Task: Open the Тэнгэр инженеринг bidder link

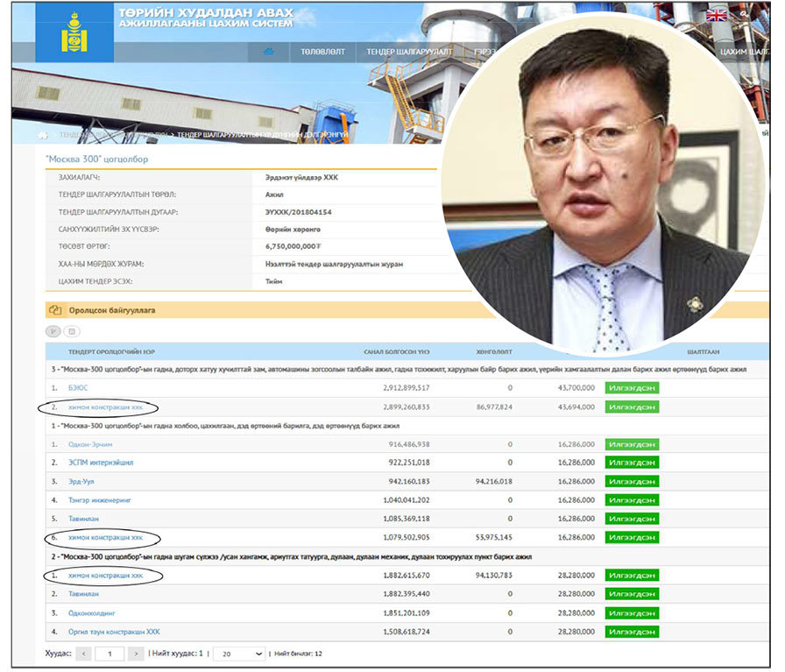Action: 101,499
